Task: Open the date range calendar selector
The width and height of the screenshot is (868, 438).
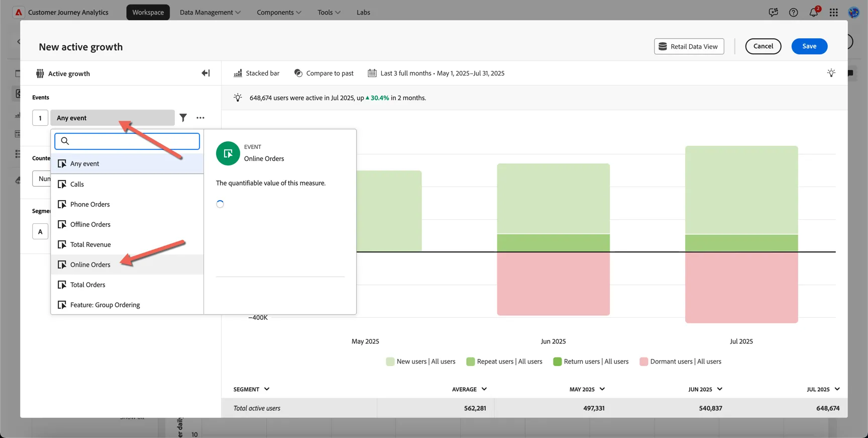Action: pyautogui.click(x=436, y=73)
